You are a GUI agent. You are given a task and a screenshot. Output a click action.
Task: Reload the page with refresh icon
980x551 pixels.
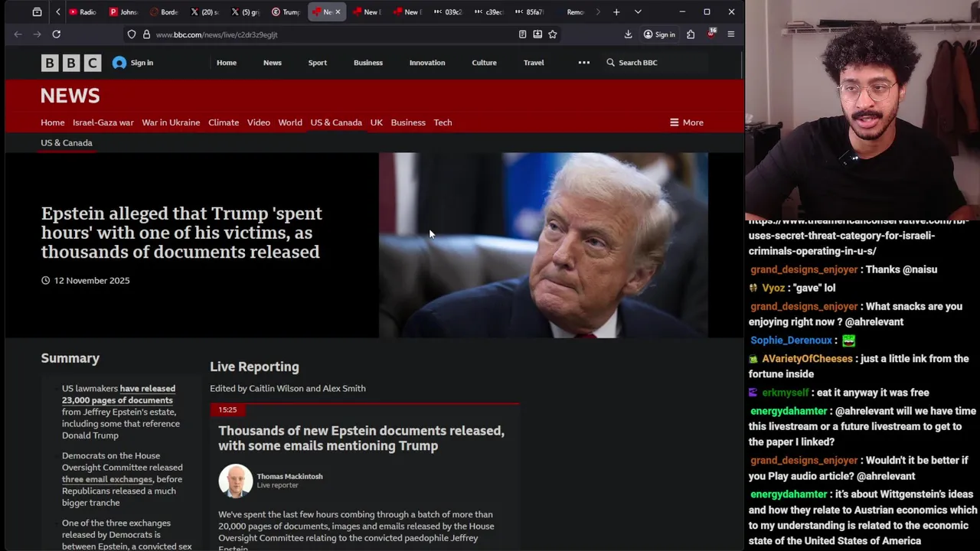tap(56, 34)
